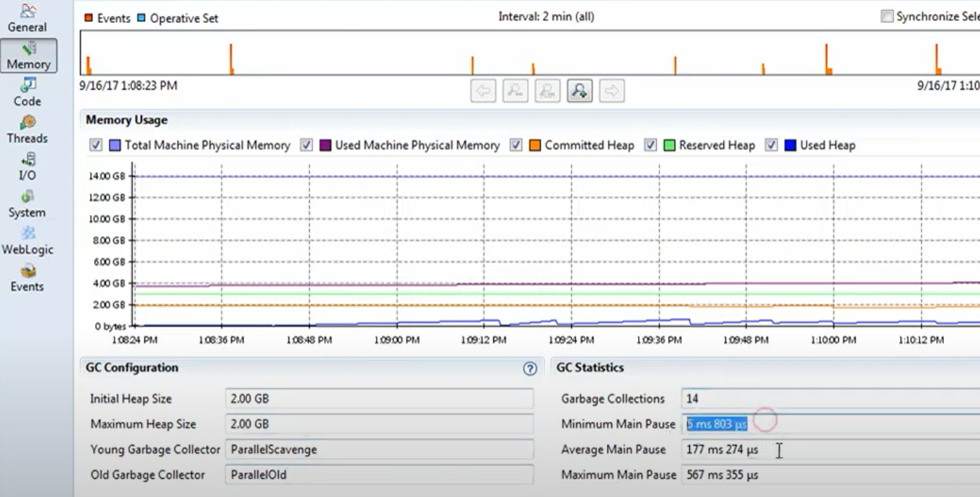Open the I/O section icon

tap(27, 167)
